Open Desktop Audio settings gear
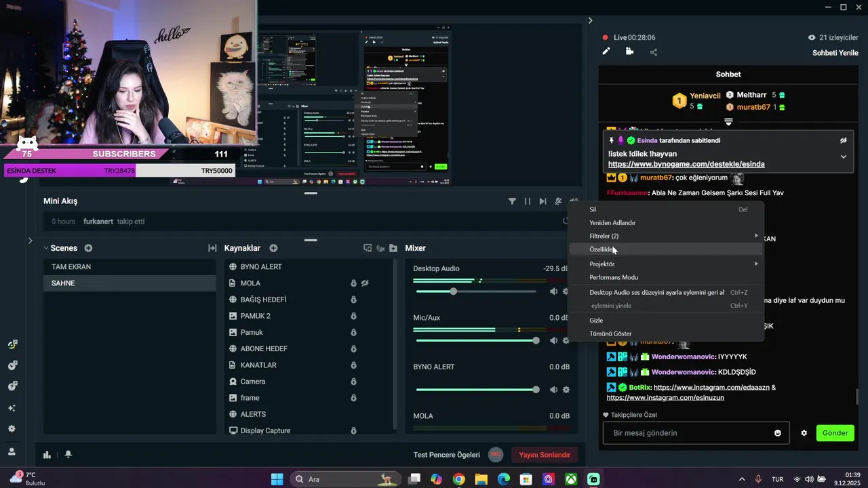Screen dimensions: 868x488 [x=566, y=291]
